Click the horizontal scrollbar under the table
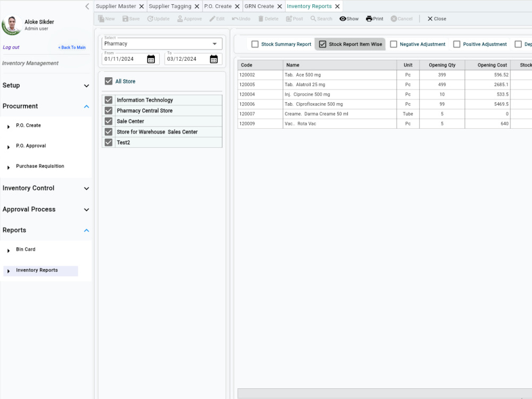Screen dimensions: 532x399 [x=385, y=393]
